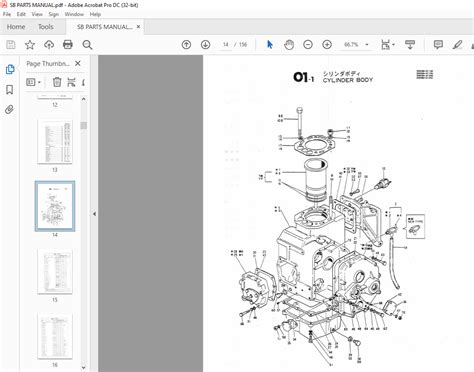Activate the Selection arrow tool
The image size is (474, 372).
(x=270, y=45)
